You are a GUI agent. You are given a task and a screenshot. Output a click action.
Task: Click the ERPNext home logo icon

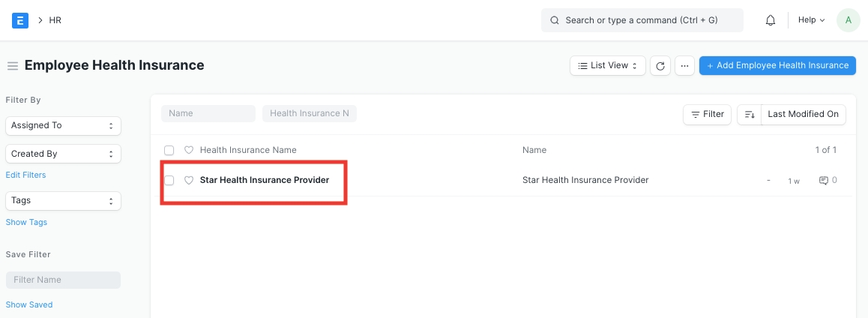point(20,20)
